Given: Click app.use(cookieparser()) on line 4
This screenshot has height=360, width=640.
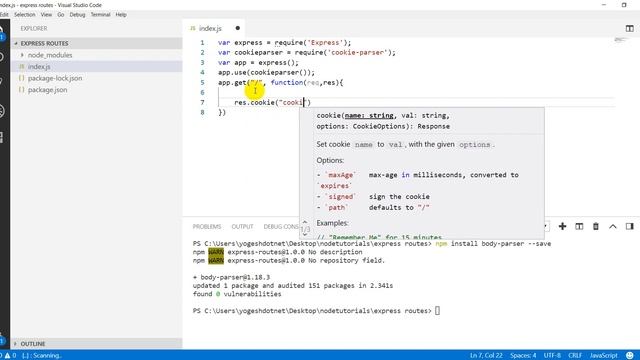Looking at the screenshot, I should point(267,72).
